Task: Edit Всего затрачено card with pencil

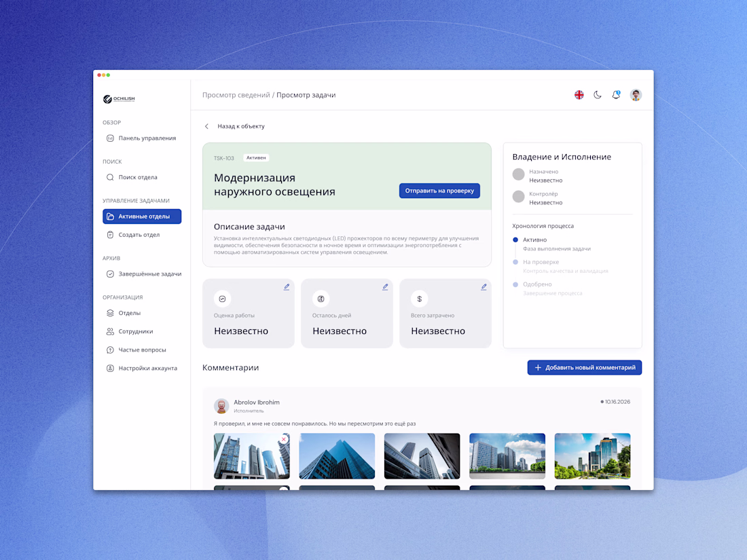Action: (484, 286)
